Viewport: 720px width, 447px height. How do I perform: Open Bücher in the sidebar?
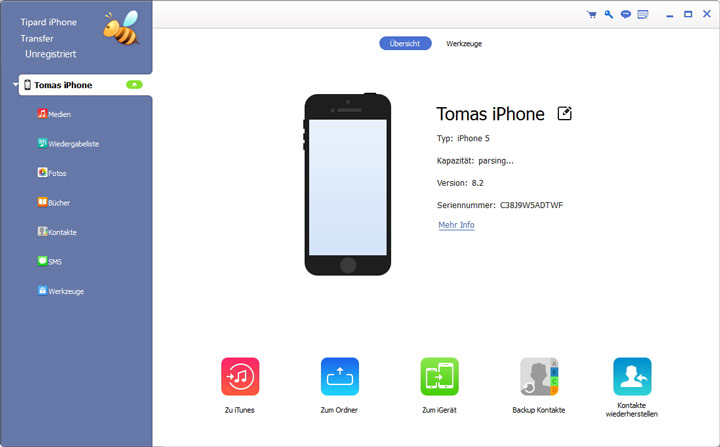click(x=54, y=202)
